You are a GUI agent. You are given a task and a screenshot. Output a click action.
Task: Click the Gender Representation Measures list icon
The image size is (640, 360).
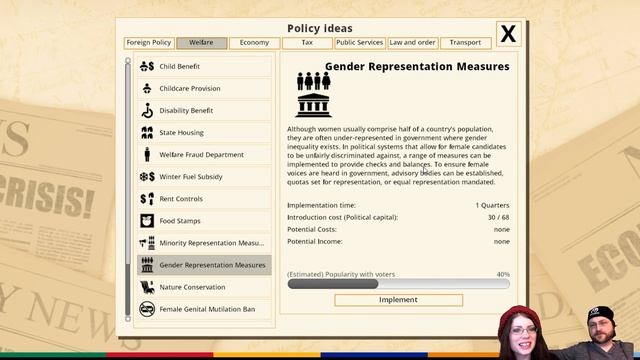147,265
